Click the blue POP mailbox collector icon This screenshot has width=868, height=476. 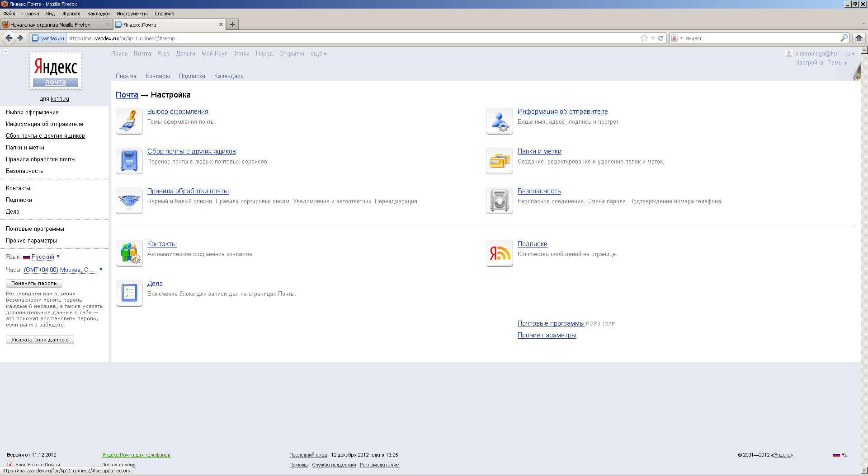129,161
